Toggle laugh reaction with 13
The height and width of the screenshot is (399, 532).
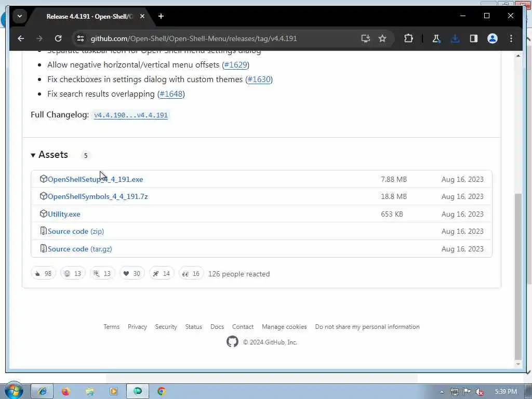73,273
